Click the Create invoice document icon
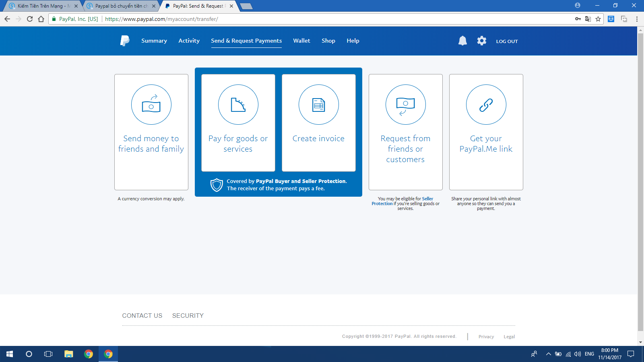 click(x=319, y=105)
